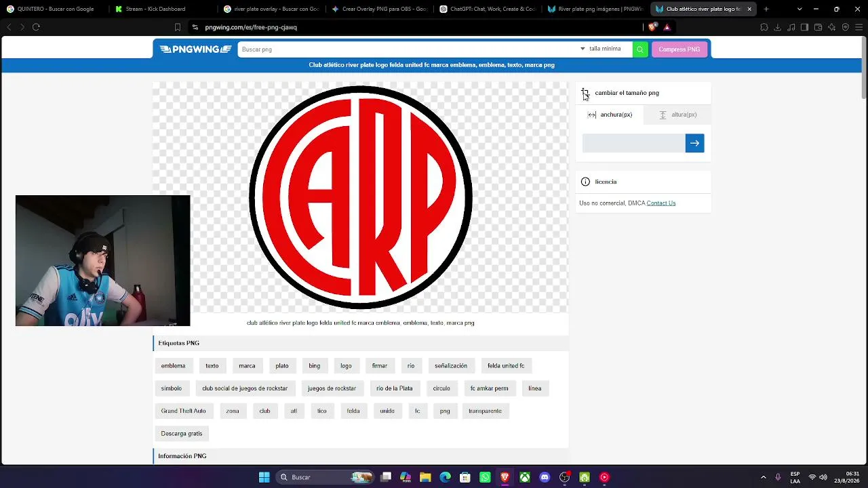Screen dimensions: 868x488
Task: Open the Copilot M365 taskbar icon
Action: tap(406, 477)
